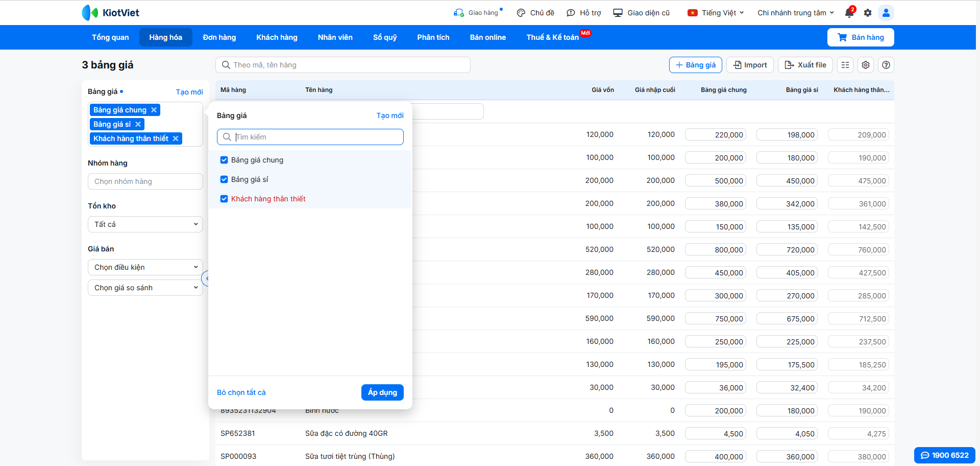Click the KiotViet logo
Viewport: 980px width, 466px height.
pos(111,13)
